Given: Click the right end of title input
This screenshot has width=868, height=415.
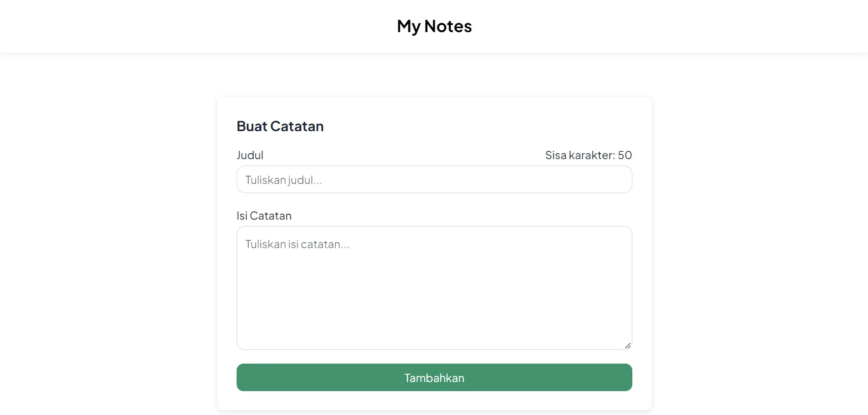Looking at the screenshot, I should [614, 179].
